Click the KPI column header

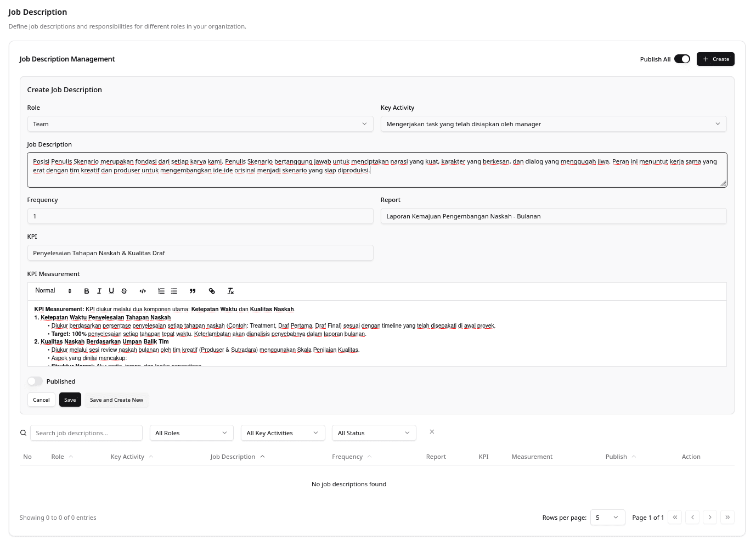483,457
